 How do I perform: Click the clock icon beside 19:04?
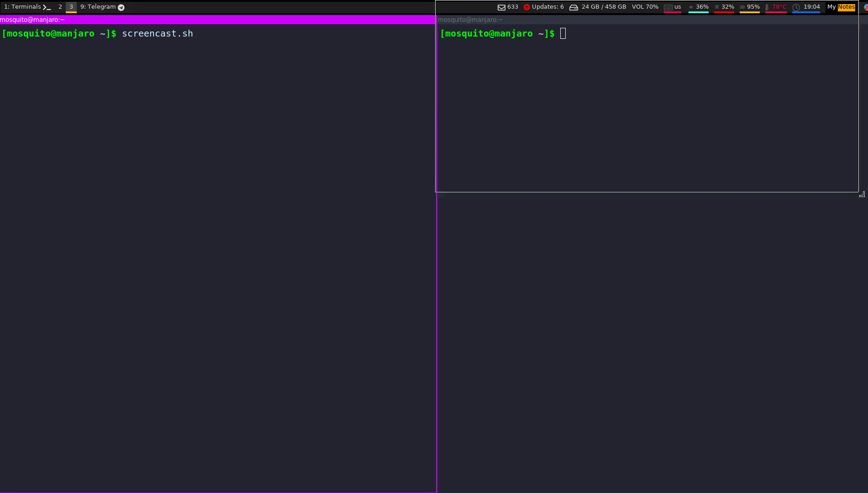pyautogui.click(x=796, y=7)
